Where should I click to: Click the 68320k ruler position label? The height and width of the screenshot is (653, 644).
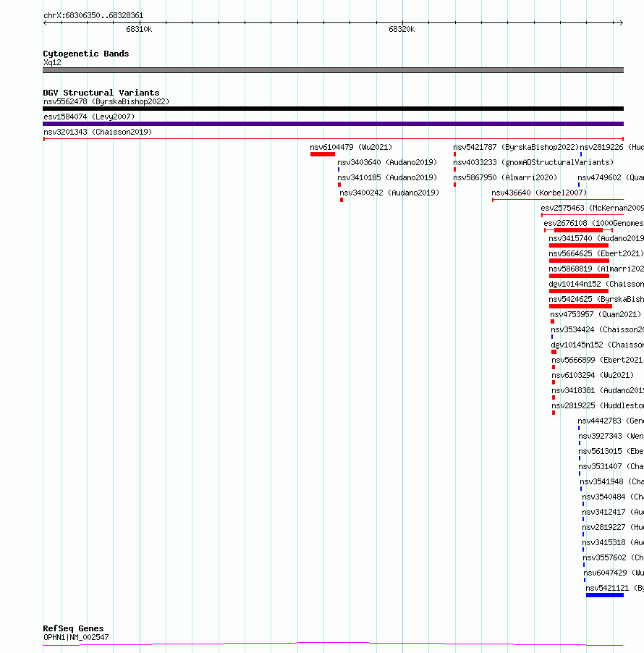[402, 29]
